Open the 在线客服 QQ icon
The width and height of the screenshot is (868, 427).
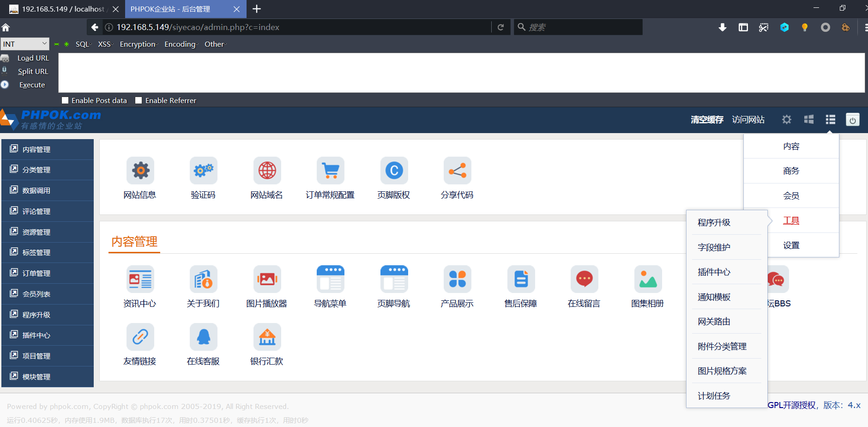coord(204,337)
